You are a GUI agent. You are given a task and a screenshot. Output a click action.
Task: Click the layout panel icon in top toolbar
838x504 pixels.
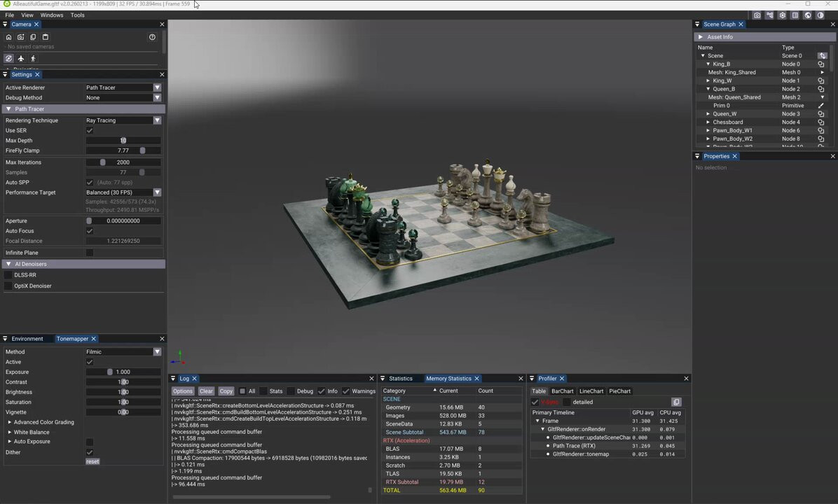[795, 15]
